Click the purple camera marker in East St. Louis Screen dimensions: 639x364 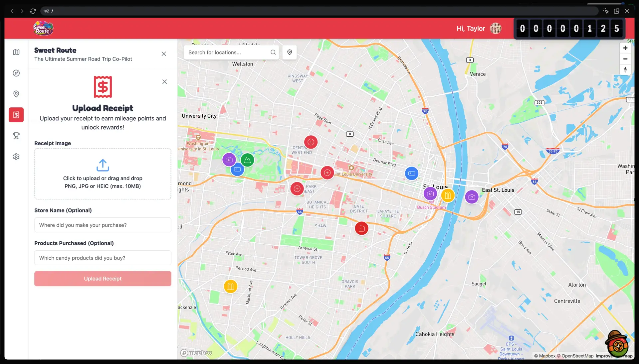(x=472, y=197)
